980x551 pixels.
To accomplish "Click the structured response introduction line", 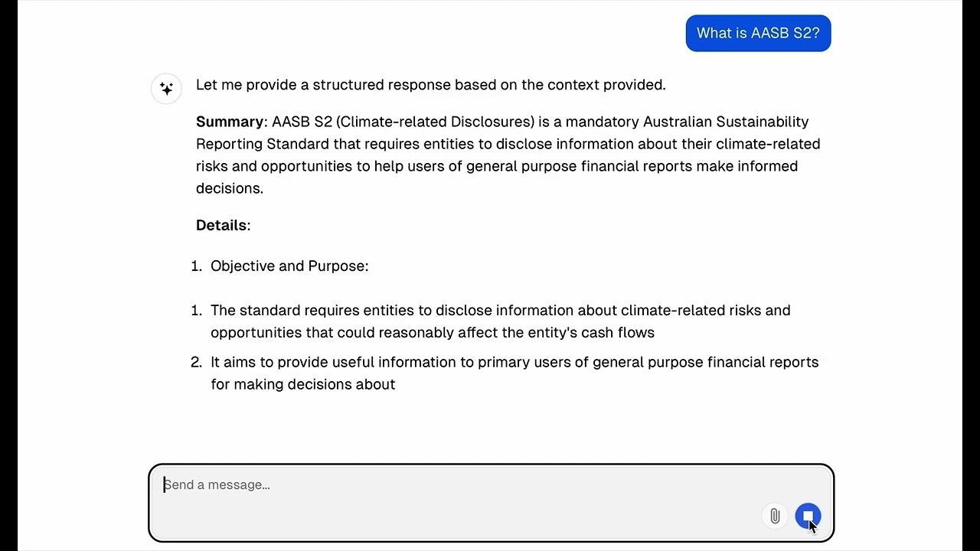I will (430, 85).
